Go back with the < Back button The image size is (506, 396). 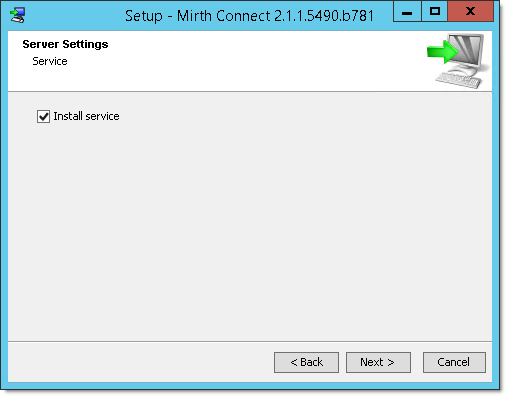[x=306, y=362]
